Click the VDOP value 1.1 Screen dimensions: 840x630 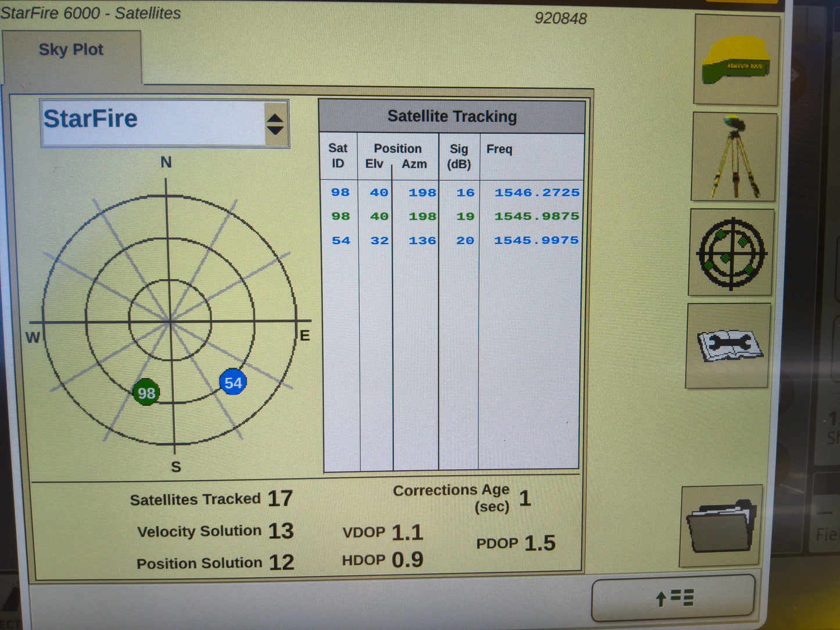[x=408, y=532]
